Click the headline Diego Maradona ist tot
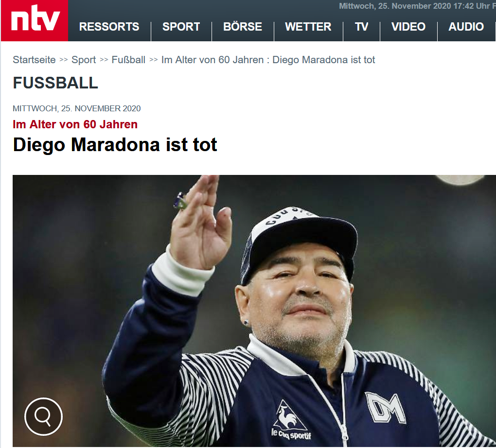Image resolution: width=496 pixels, height=448 pixels. click(x=115, y=145)
